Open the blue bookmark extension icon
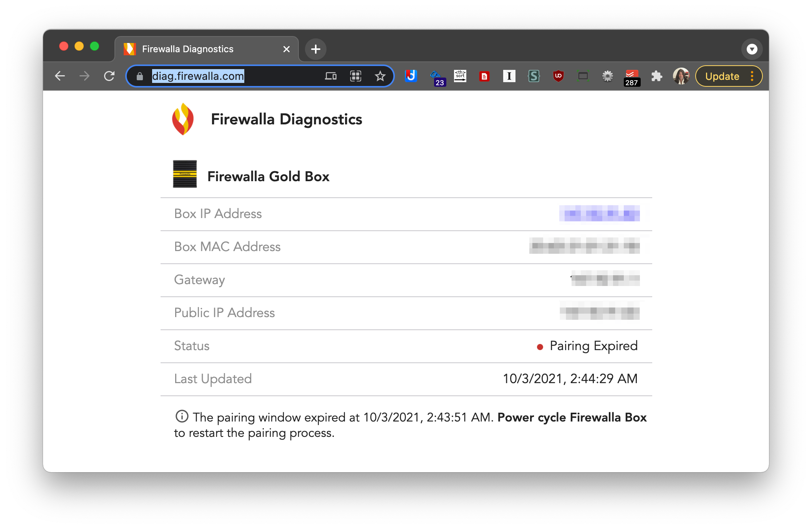The height and width of the screenshot is (529, 812). point(411,76)
